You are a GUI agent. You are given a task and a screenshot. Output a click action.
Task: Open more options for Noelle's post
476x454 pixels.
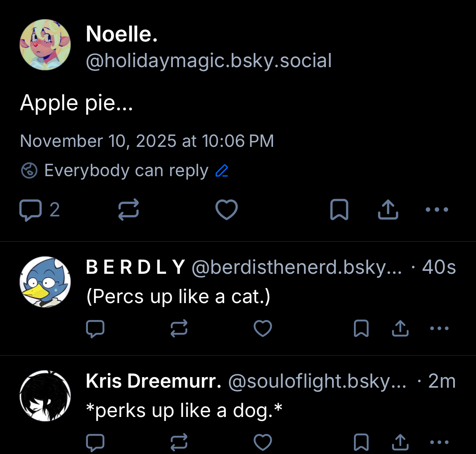coord(437,210)
